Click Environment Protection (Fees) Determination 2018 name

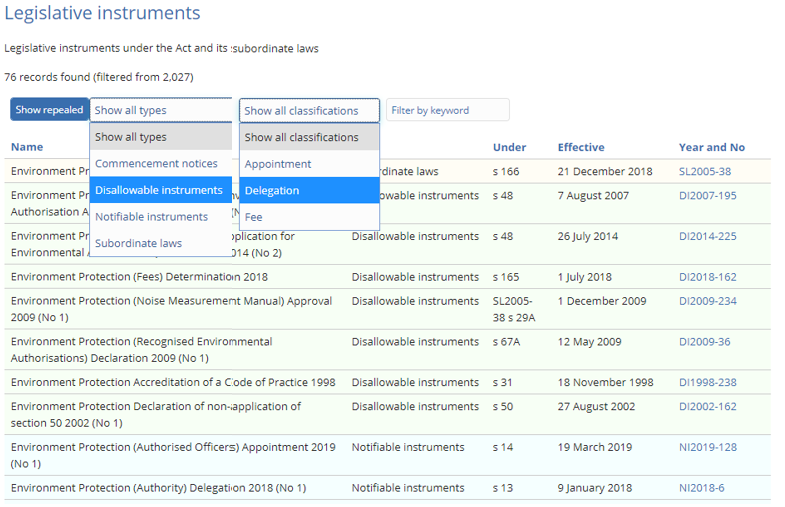coord(139,277)
